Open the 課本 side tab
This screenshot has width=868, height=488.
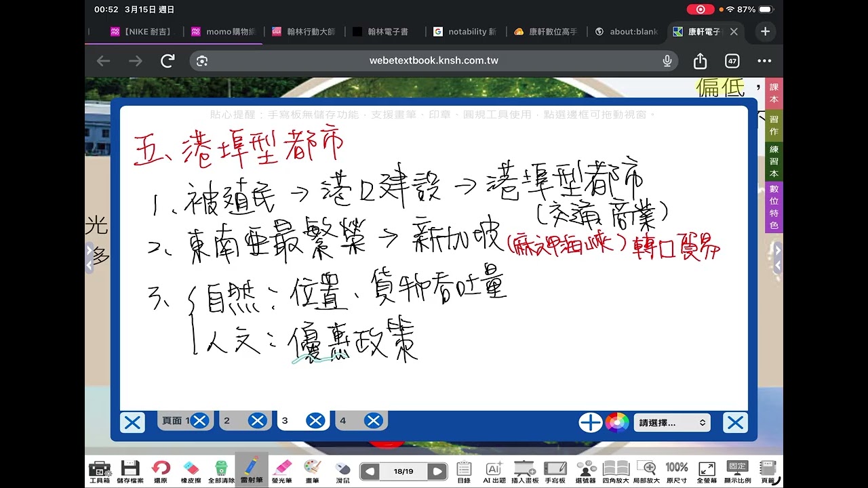point(774,93)
